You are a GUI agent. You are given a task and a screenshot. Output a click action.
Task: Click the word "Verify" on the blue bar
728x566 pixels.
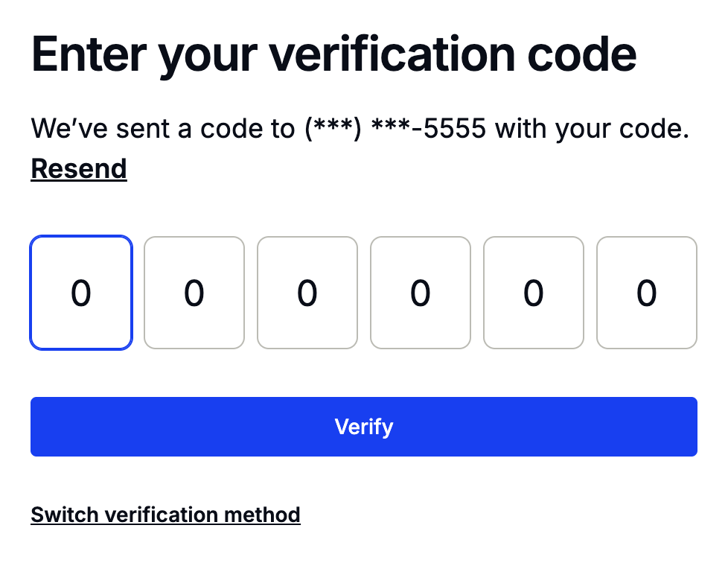click(x=364, y=427)
